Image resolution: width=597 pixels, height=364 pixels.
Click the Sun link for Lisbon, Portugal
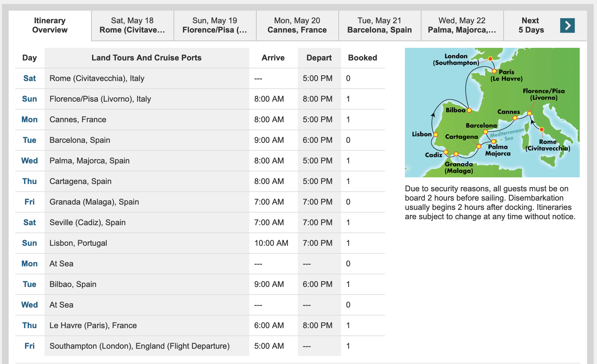click(x=30, y=243)
